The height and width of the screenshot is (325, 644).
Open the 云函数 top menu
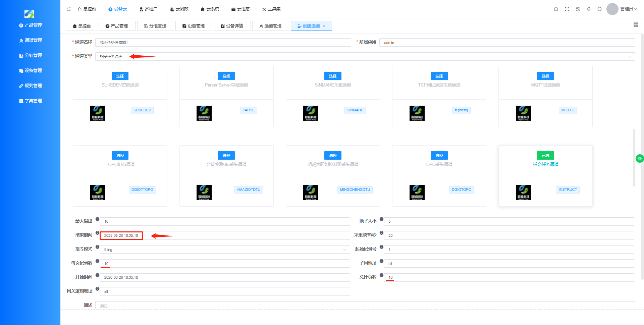pyautogui.click(x=179, y=9)
